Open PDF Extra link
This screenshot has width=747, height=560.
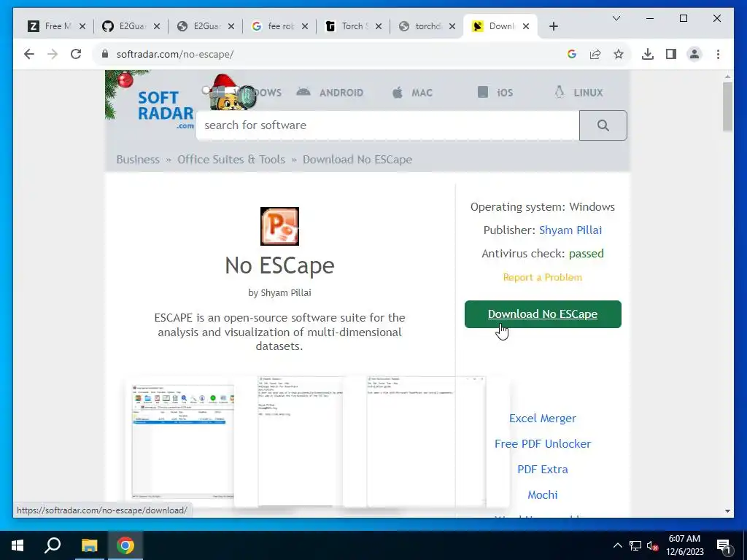pos(543,470)
